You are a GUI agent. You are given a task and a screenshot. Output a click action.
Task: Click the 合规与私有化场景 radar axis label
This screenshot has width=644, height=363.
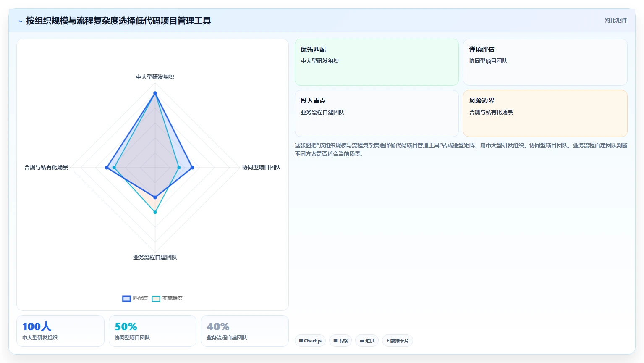tap(46, 167)
